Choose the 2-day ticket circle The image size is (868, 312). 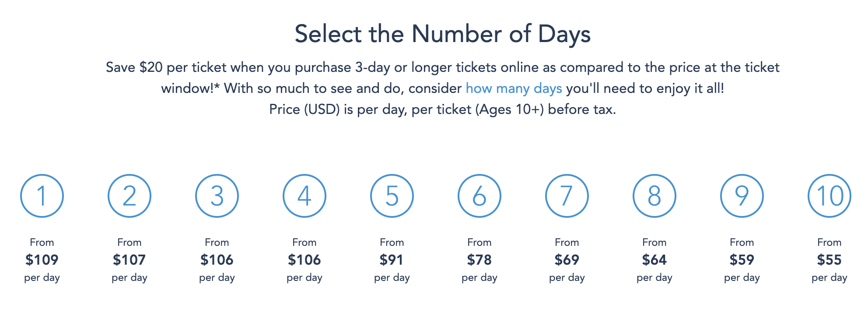(x=129, y=196)
